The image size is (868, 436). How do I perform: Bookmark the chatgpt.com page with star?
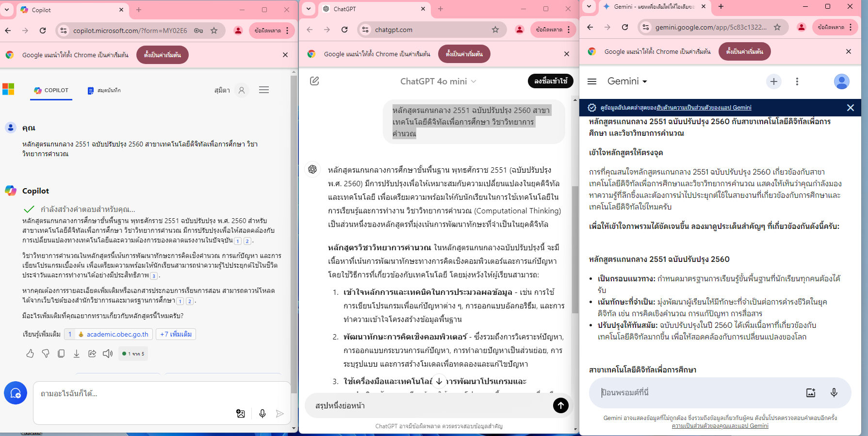pos(495,30)
